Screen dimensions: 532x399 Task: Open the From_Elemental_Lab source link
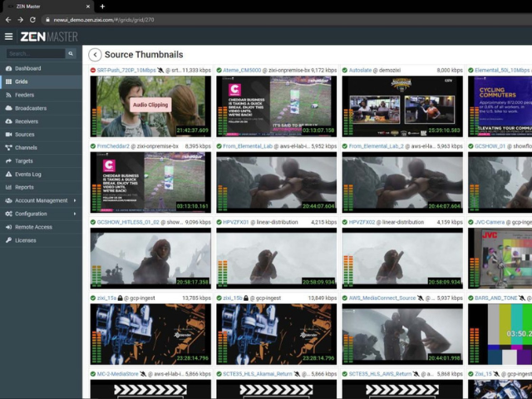pos(248,146)
